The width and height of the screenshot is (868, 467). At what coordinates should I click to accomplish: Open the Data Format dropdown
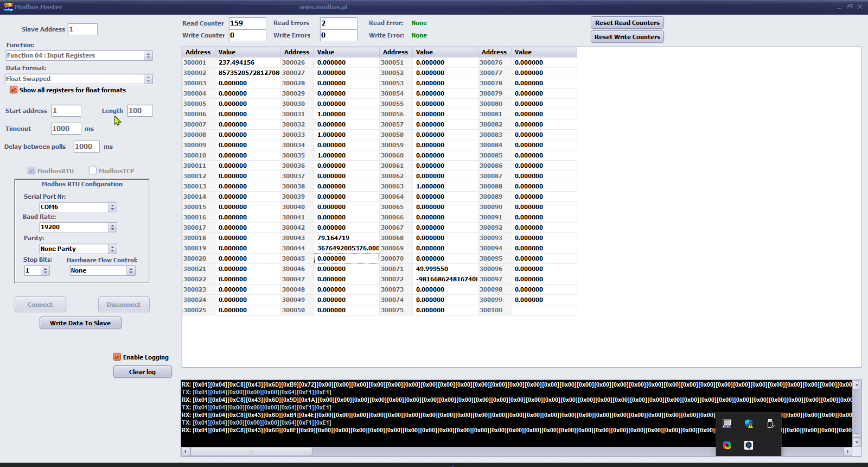(x=79, y=79)
